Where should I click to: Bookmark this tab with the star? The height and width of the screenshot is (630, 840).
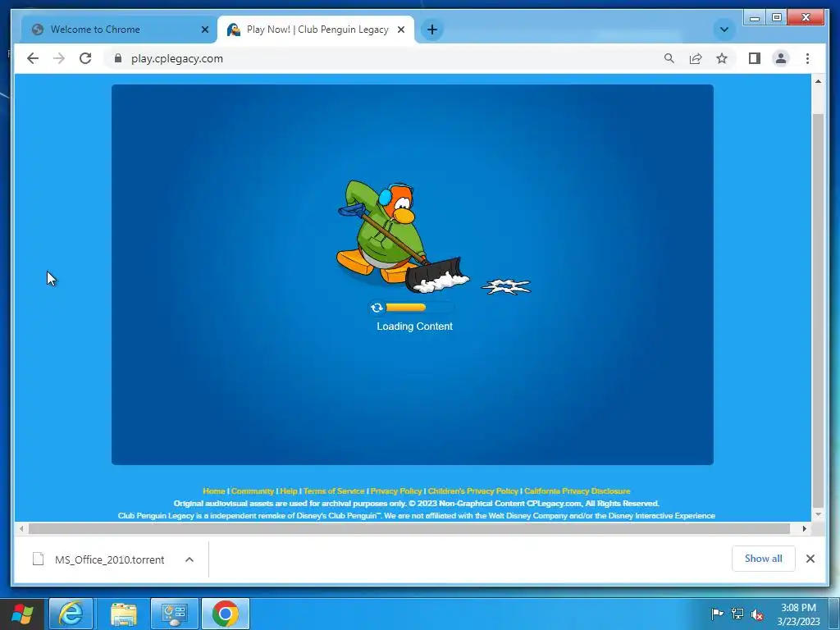(x=722, y=58)
